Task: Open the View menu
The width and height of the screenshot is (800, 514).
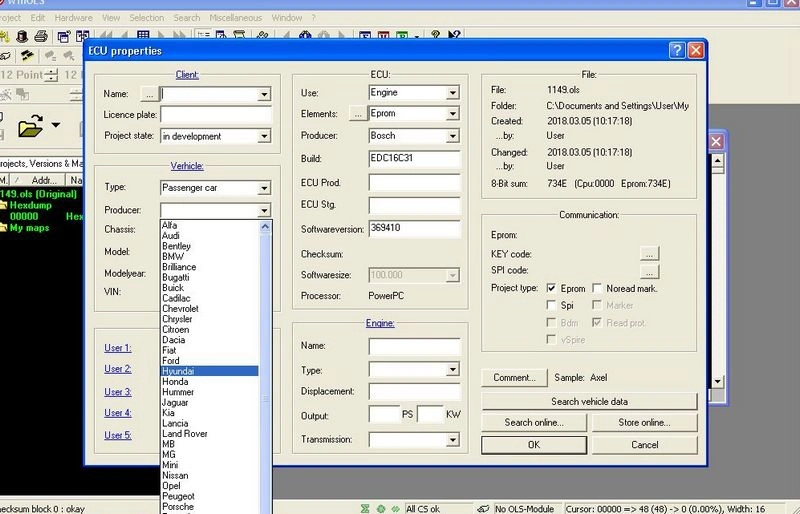Action: tap(111, 18)
